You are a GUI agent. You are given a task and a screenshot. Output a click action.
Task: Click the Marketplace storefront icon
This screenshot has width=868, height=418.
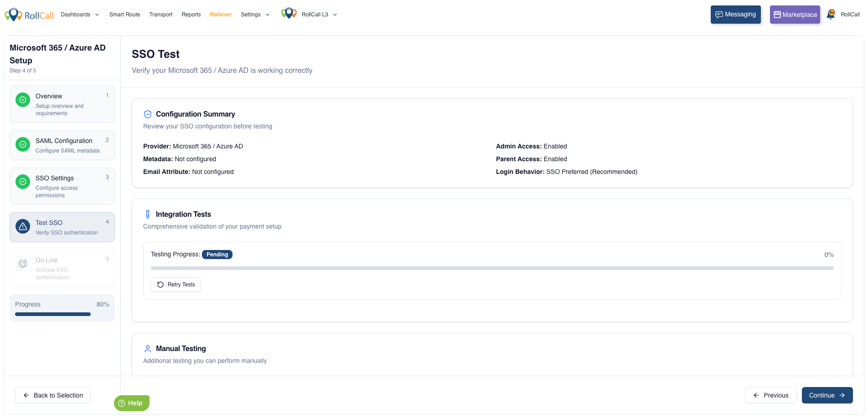(777, 15)
